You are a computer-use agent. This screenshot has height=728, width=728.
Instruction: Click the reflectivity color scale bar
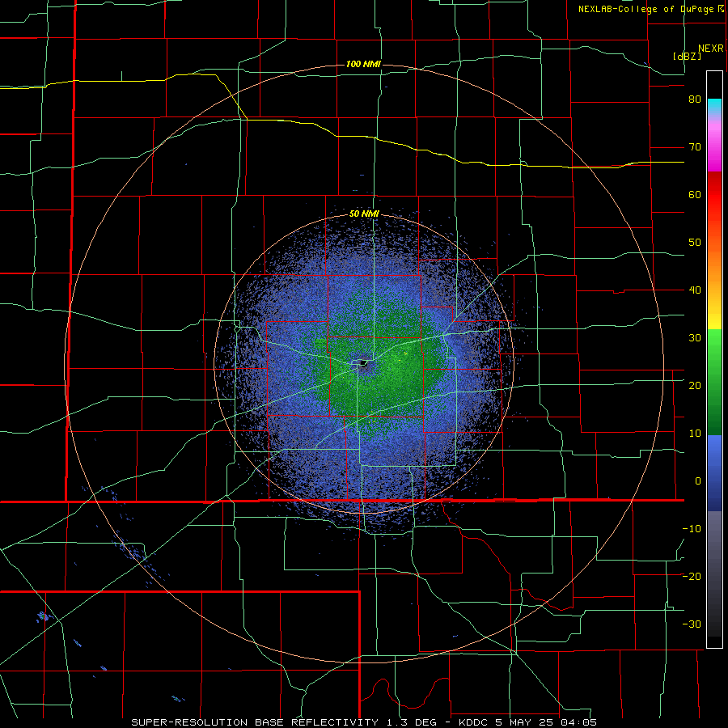coord(714,359)
